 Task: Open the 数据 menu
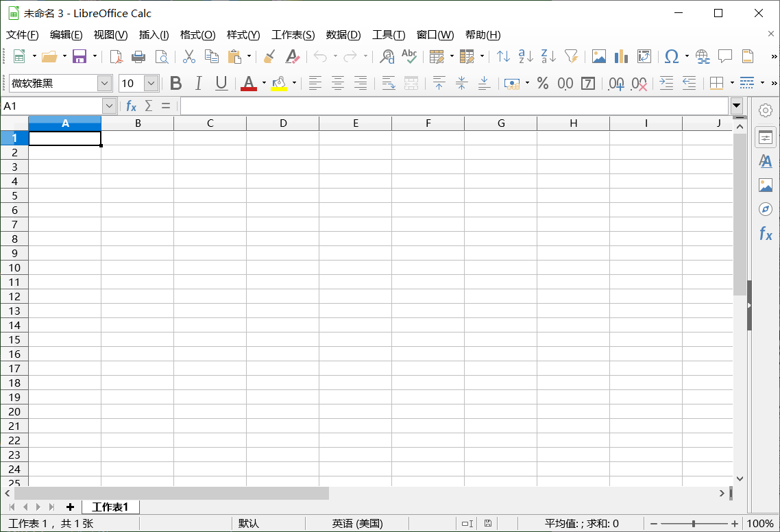coord(343,35)
